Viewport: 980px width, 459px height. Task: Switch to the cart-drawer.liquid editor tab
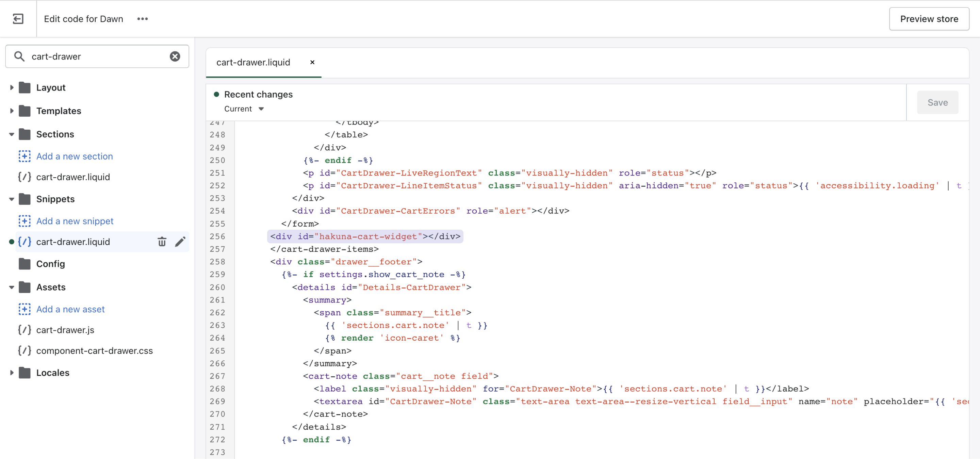click(253, 62)
